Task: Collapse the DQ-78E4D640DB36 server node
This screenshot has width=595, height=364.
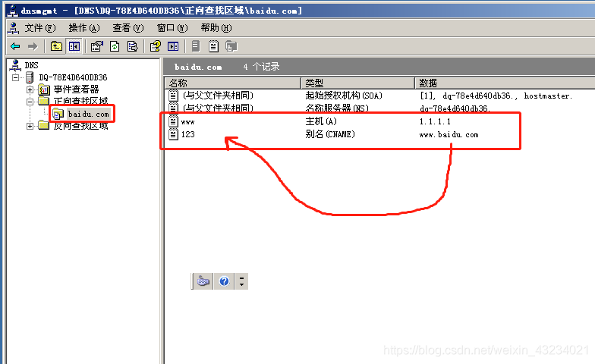Action: (15, 77)
